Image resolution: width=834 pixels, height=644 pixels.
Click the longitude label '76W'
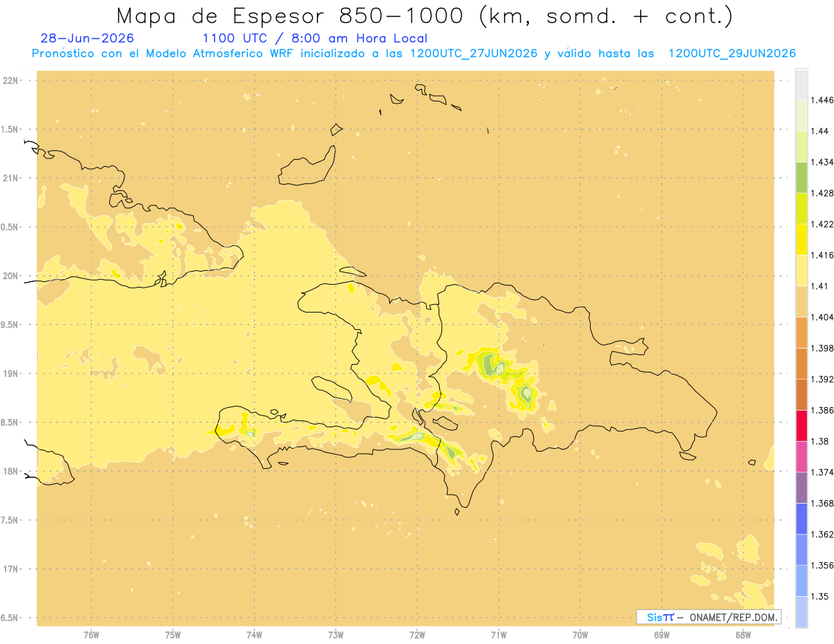91,635
